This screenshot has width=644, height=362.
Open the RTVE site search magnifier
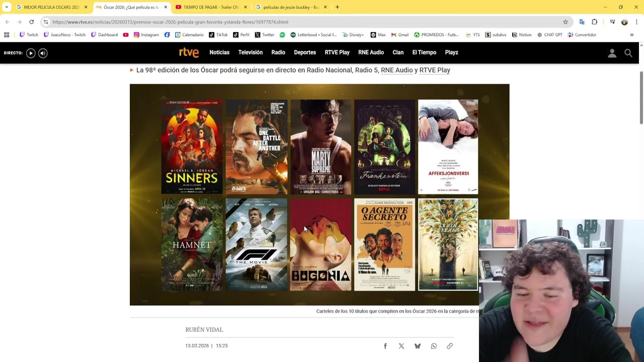click(628, 53)
